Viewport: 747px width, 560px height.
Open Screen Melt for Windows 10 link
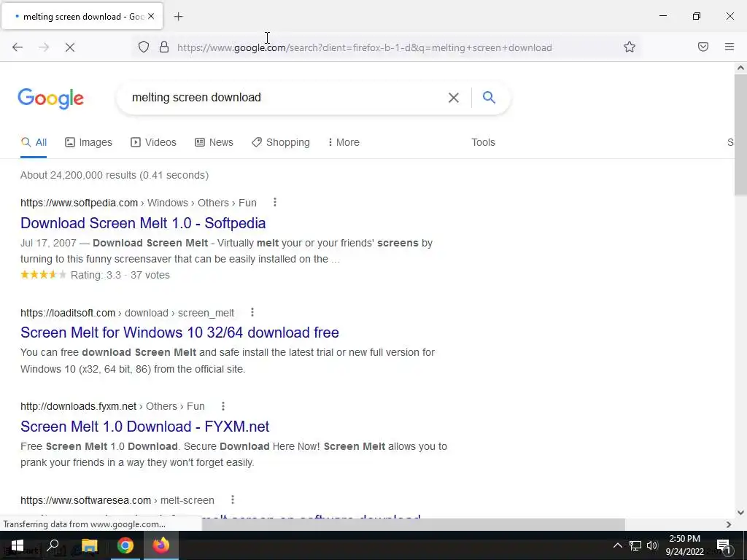click(x=179, y=332)
